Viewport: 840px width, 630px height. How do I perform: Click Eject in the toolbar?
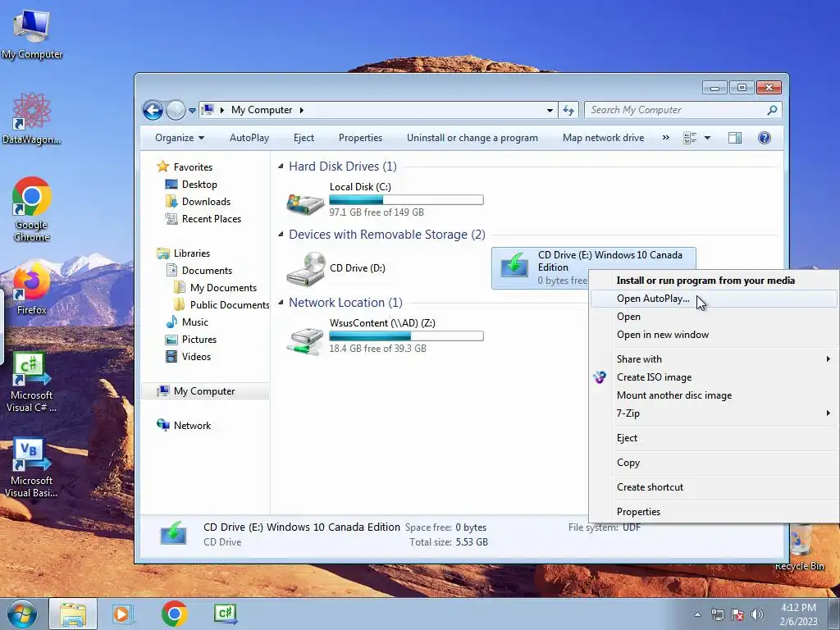304,138
